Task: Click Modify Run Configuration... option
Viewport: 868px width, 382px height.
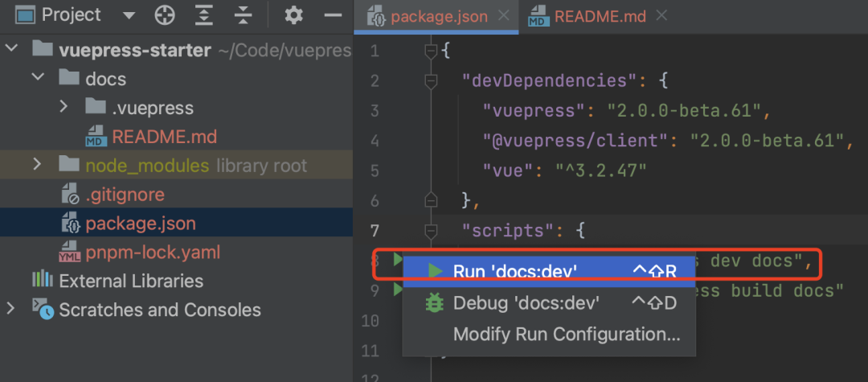Action: 566,334
